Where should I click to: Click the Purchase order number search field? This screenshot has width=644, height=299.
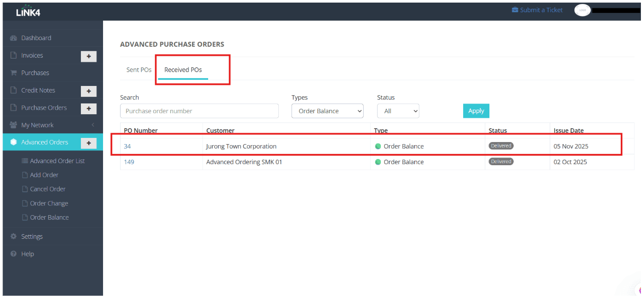(x=199, y=111)
